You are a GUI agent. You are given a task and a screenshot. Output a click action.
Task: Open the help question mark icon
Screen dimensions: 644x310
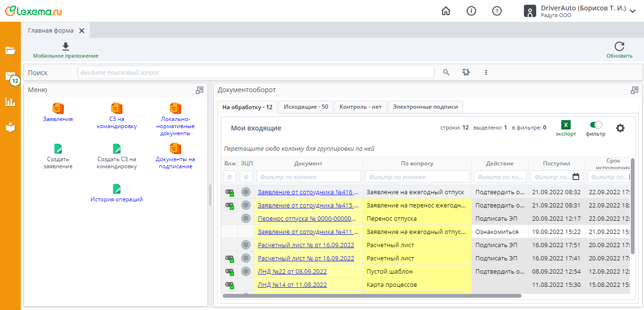click(x=496, y=11)
